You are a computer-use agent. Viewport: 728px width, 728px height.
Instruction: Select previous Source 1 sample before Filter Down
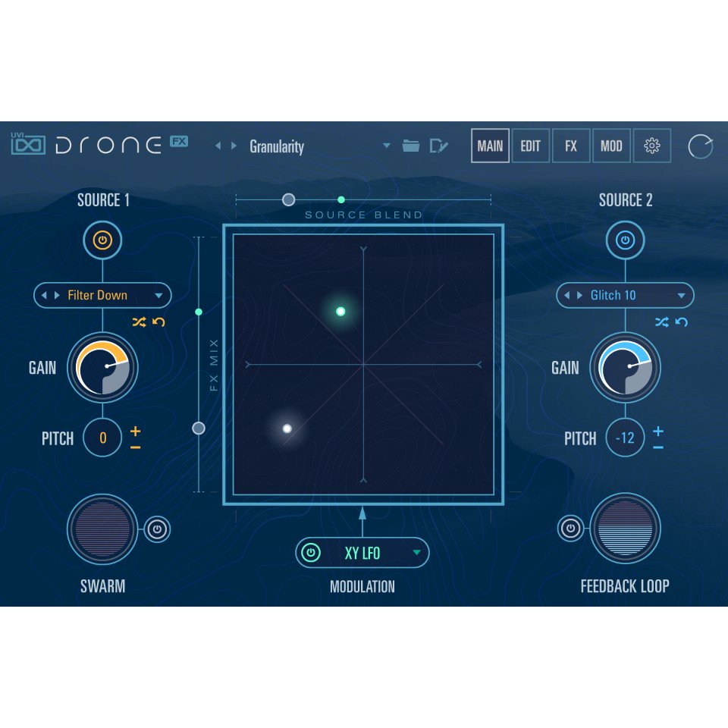[44, 295]
